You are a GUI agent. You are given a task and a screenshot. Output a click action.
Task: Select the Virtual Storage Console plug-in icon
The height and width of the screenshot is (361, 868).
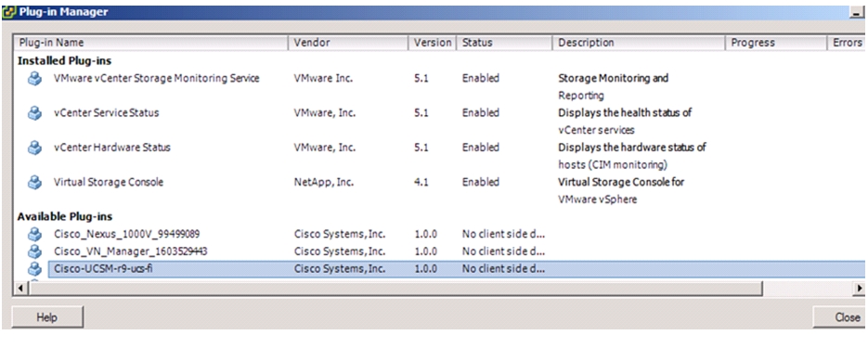point(35,183)
